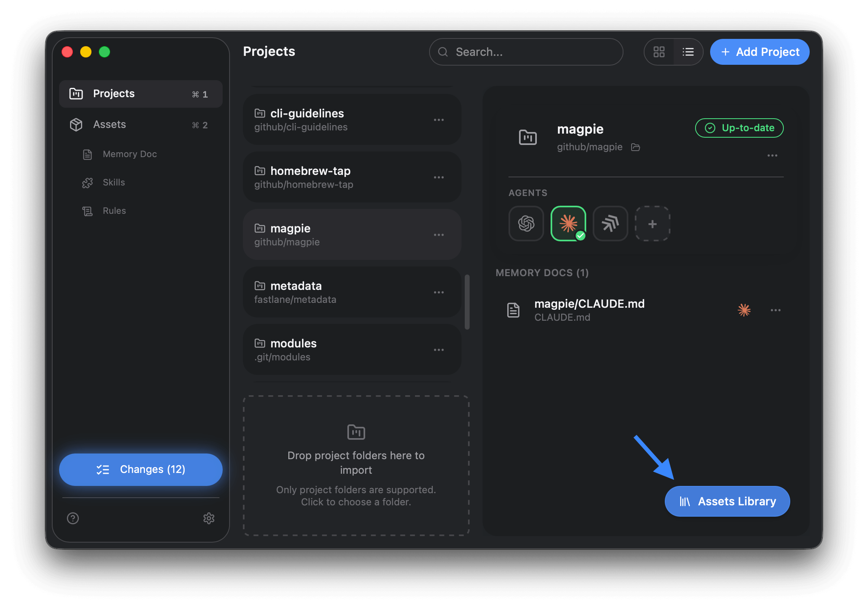Open help with the question mark icon
The image size is (868, 609).
tap(72, 519)
